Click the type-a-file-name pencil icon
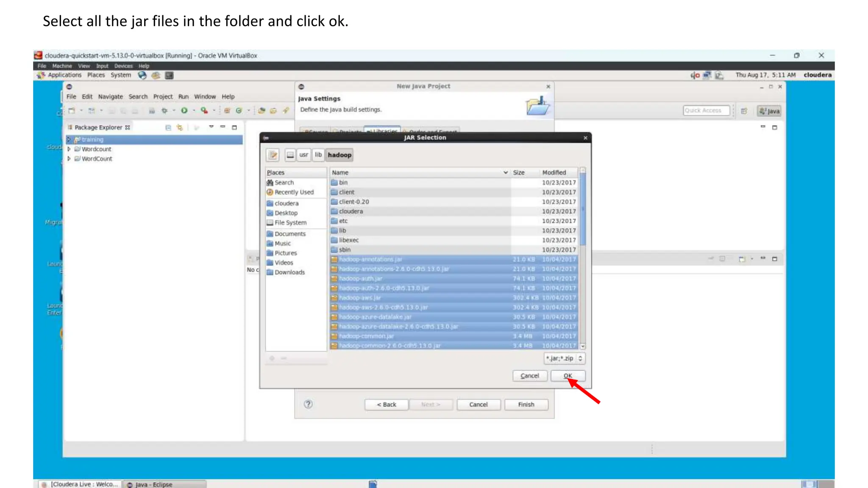 click(x=273, y=155)
